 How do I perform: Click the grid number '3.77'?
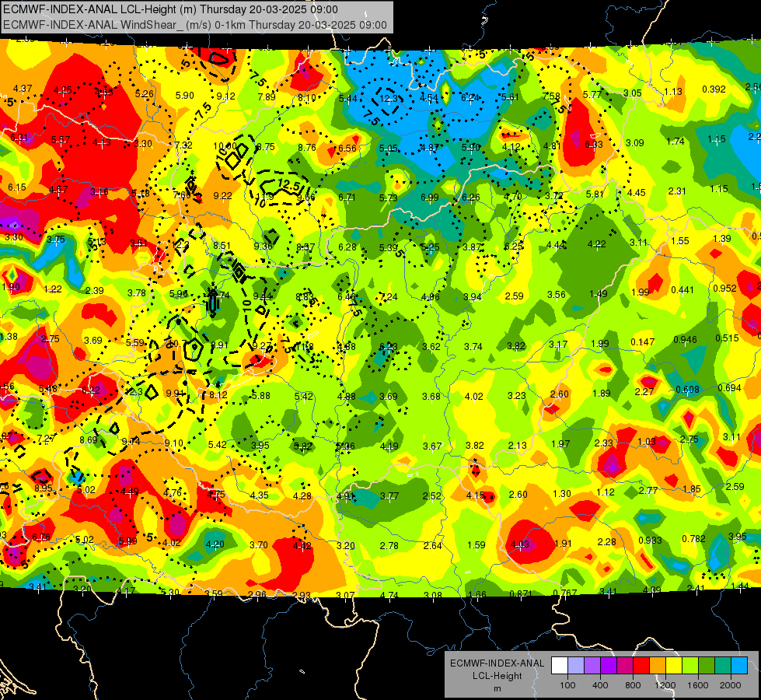pos(389,495)
